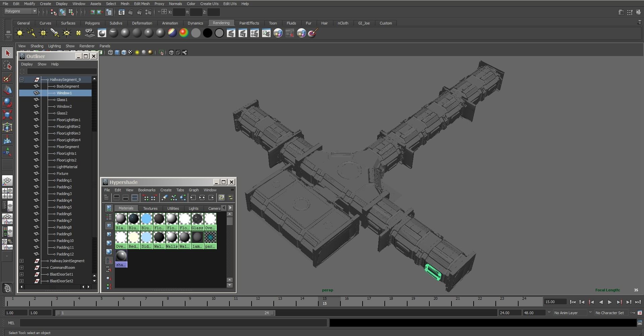Image resolution: width=644 pixels, height=336 pixels.
Task: Click the Select Tool arrow in toolbox
Action: (7, 53)
